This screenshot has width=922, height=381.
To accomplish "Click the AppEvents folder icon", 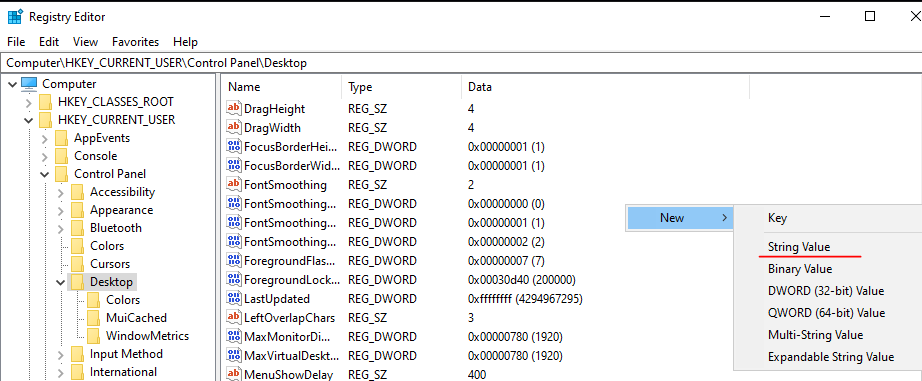I will pos(62,138).
